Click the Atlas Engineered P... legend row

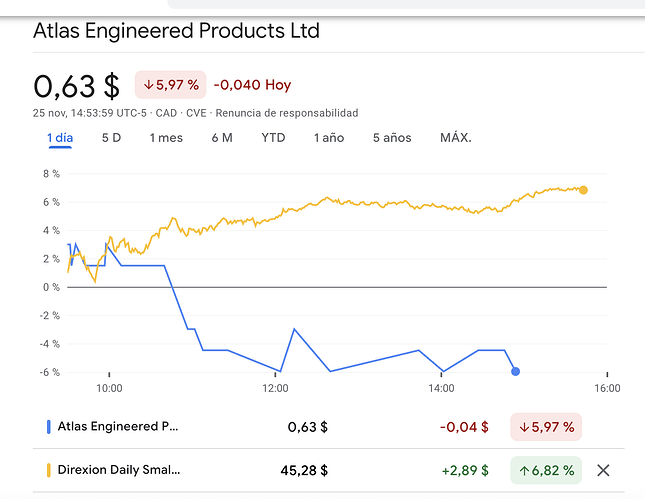tap(328, 427)
